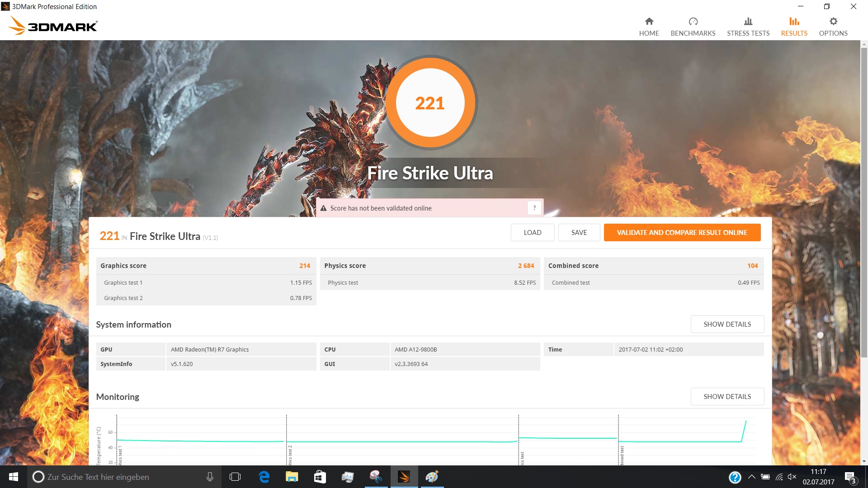Open File Explorer from the taskbar
Image resolution: width=868 pixels, height=488 pixels.
292,477
